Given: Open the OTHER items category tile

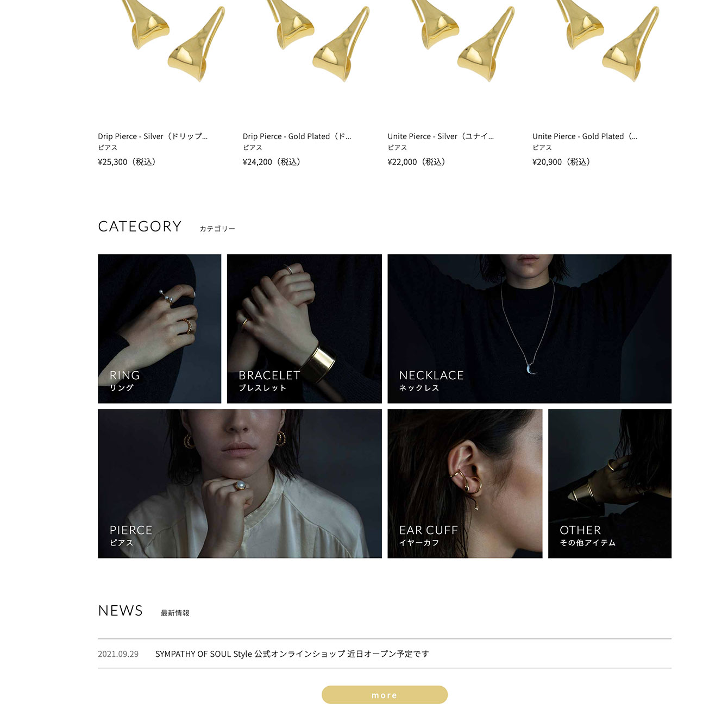Looking at the screenshot, I should pyautogui.click(x=610, y=484).
